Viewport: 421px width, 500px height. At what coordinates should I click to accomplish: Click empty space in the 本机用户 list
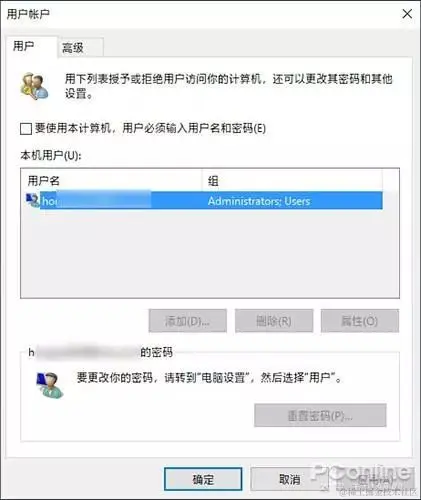pyautogui.click(x=210, y=253)
